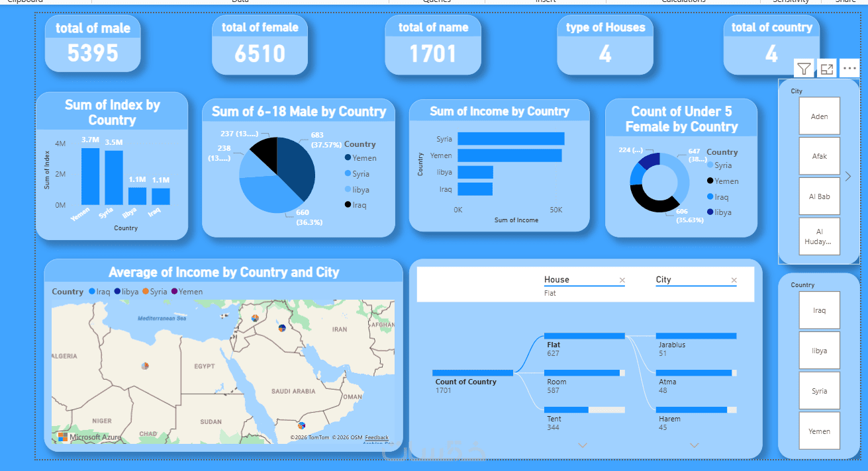Open the more options ellipsis menu

coord(849,68)
